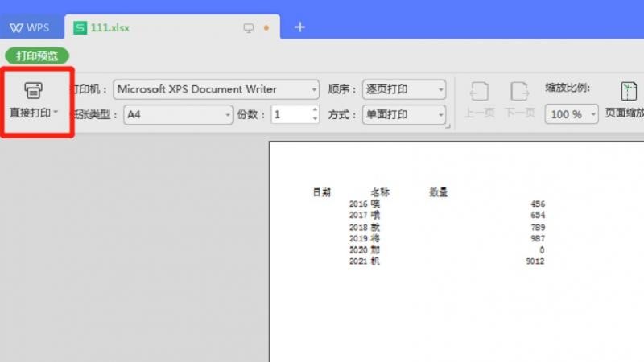644x362 pixels.
Task: Open the 直接打印 dropdown arrow
Action: (56, 113)
